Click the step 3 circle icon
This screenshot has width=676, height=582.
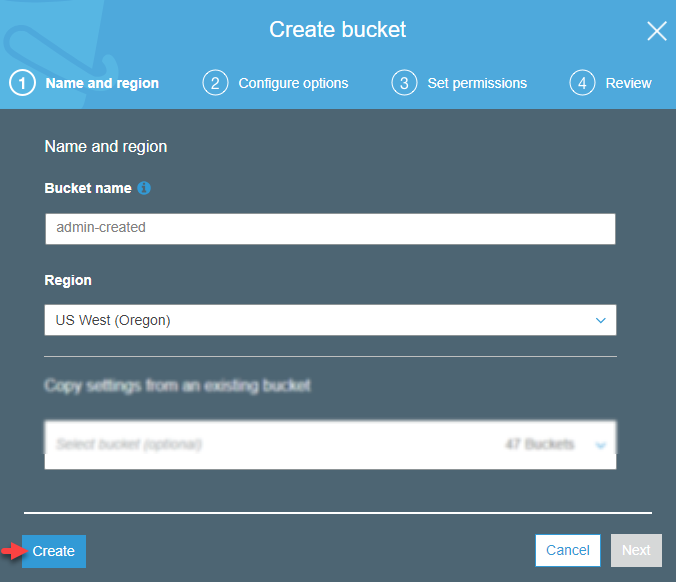tap(404, 83)
